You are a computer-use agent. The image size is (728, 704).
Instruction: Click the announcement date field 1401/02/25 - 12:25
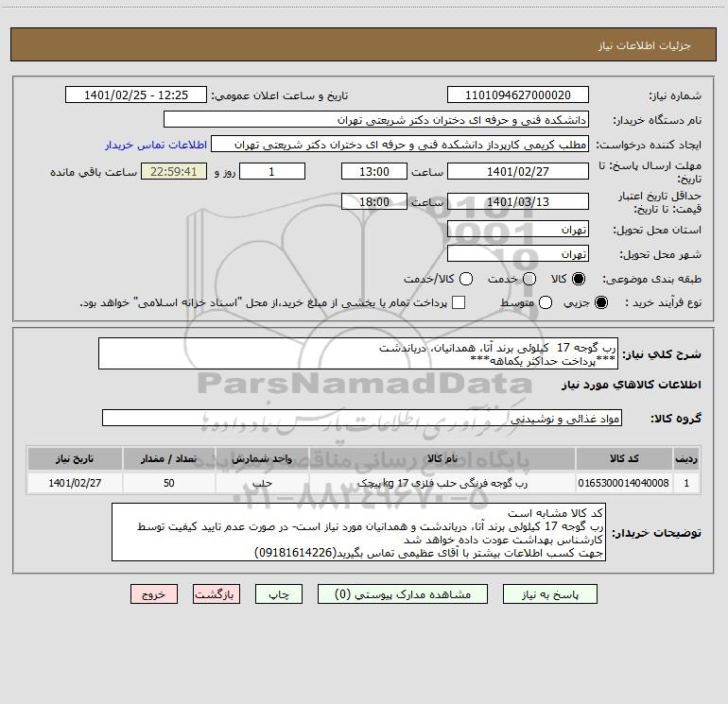pyautogui.click(x=136, y=95)
